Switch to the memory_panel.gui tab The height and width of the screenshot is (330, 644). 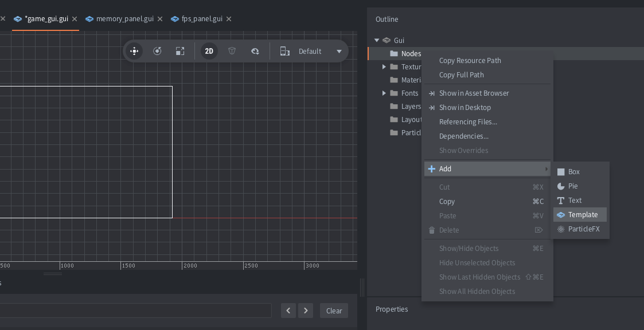pyautogui.click(x=124, y=19)
